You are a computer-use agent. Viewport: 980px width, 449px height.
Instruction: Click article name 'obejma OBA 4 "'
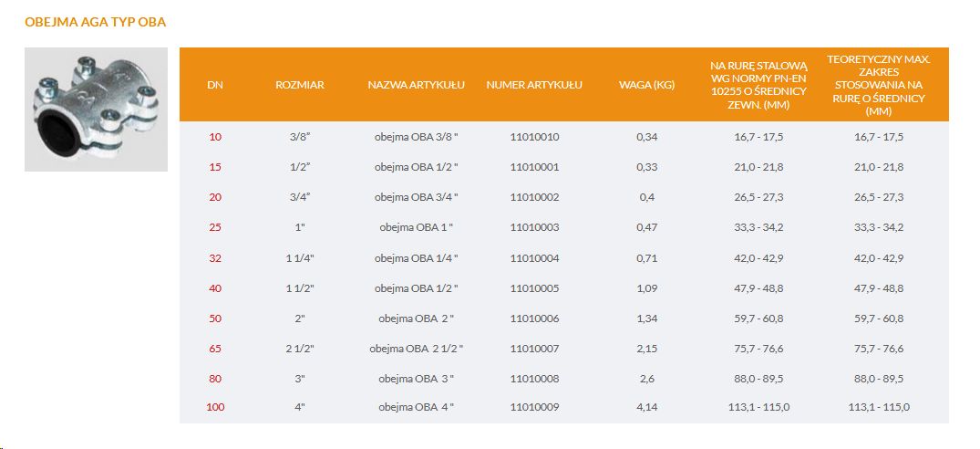coord(417,407)
